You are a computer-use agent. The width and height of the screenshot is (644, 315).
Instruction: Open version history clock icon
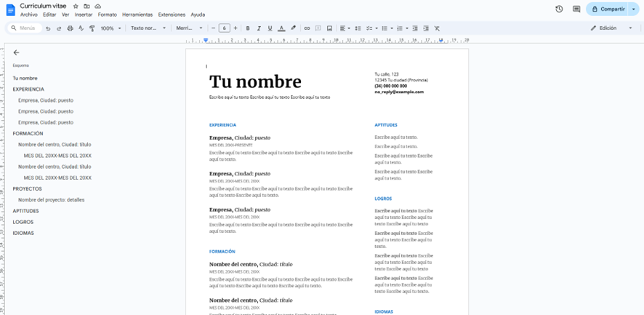559,9
